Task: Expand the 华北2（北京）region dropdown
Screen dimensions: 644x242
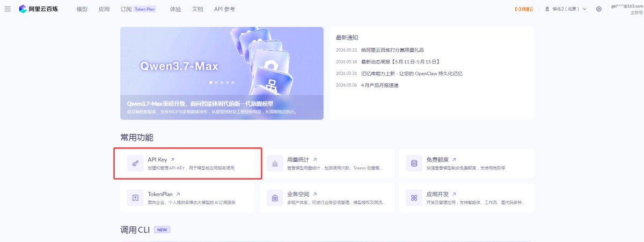Action: pyautogui.click(x=566, y=9)
